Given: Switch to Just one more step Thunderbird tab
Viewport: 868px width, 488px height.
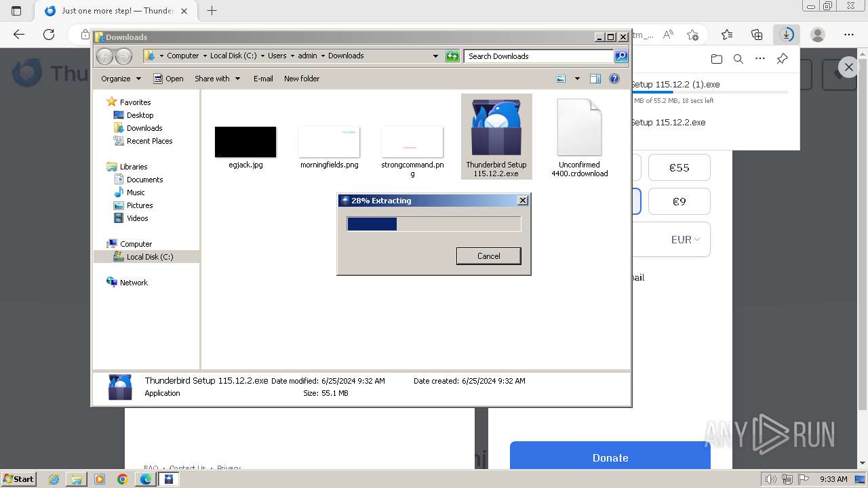Looking at the screenshot, I should pos(115,11).
